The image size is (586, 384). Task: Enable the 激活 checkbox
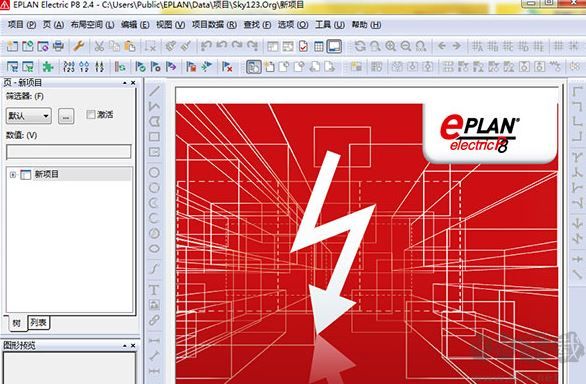pos(90,115)
